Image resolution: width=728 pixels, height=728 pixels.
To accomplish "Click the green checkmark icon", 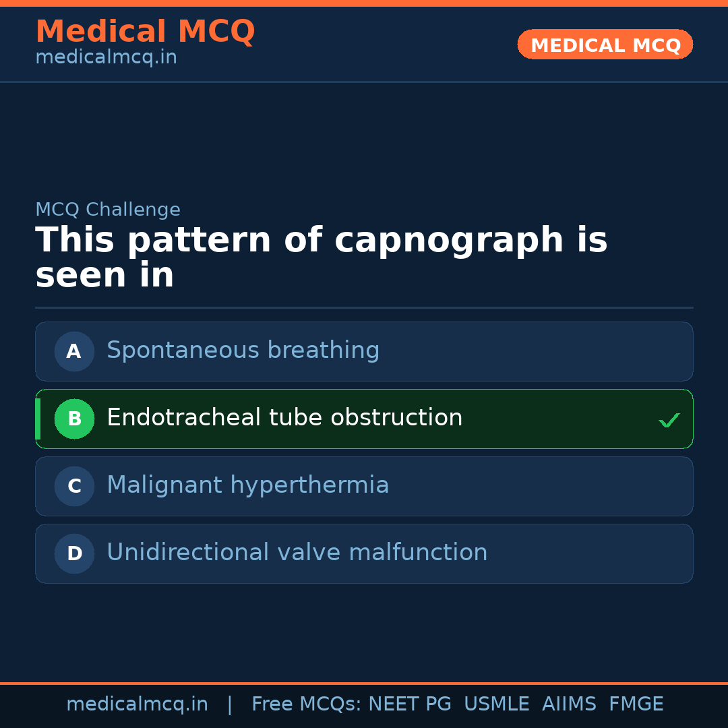I will [669, 420].
